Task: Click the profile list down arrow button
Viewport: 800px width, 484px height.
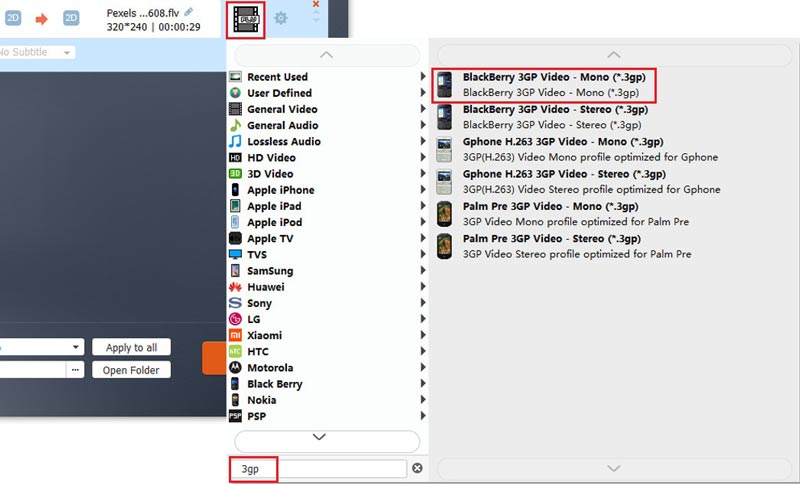Action: [614, 468]
